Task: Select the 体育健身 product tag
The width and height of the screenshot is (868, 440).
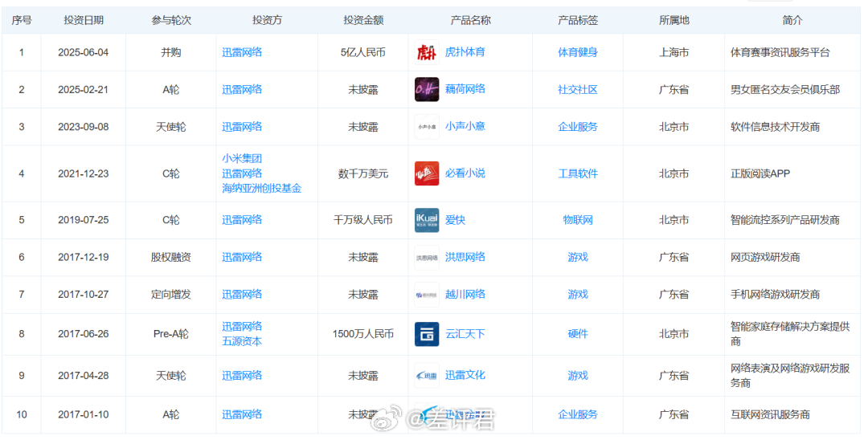Action: [577, 52]
